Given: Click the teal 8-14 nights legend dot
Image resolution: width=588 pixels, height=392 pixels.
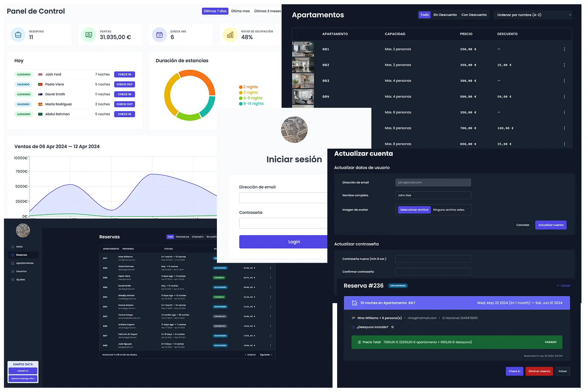Looking at the screenshot, I should [241, 104].
